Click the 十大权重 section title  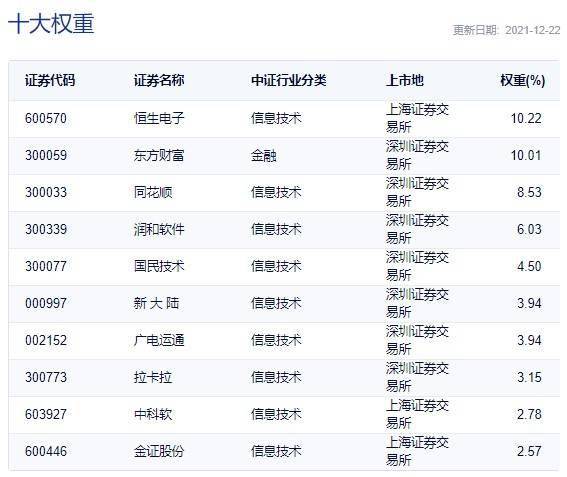pyautogui.click(x=51, y=24)
